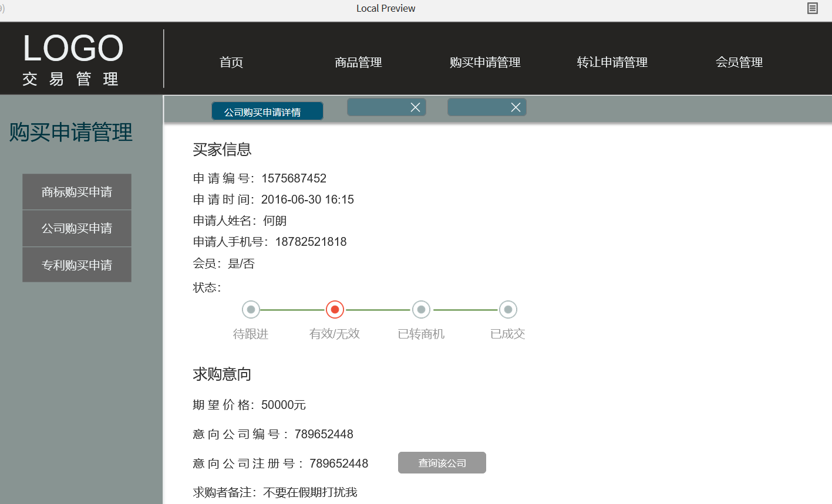Image resolution: width=832 pixels, height=504 pixels.
Task: Close the second blank tab
Action: [x=516, y=107]
